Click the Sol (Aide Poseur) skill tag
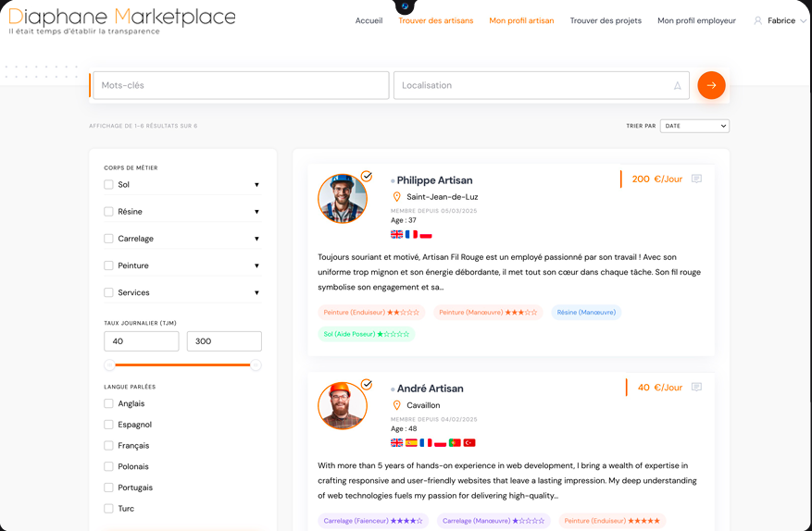 pyautogui.click(x=366, y=334)
